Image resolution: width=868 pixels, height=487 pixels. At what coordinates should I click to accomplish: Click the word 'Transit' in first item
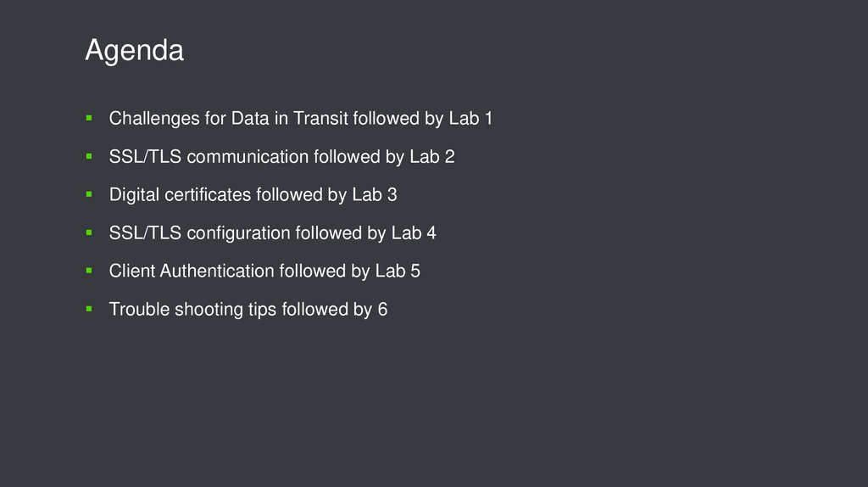(321, 119)
